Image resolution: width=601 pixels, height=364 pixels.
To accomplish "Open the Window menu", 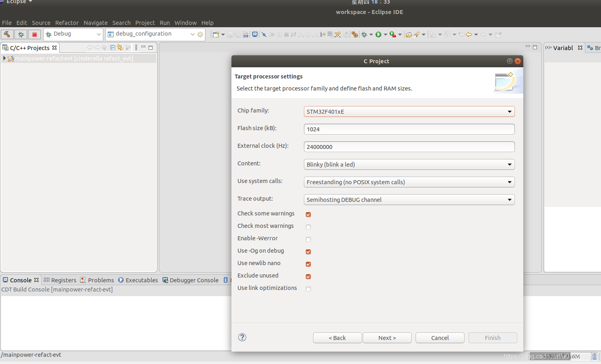I will click(x=185, y=23).
